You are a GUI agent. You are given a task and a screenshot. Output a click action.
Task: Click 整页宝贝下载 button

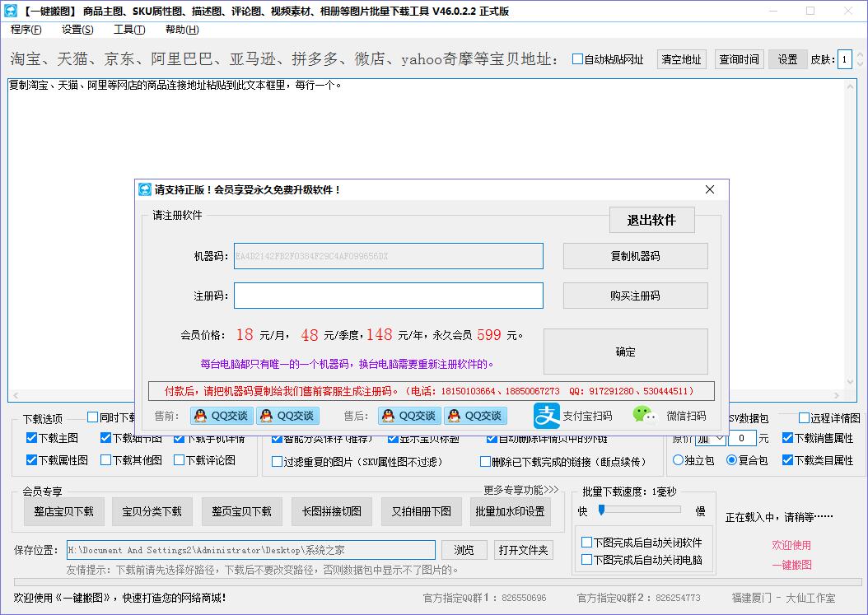click(x=242, y=511)
